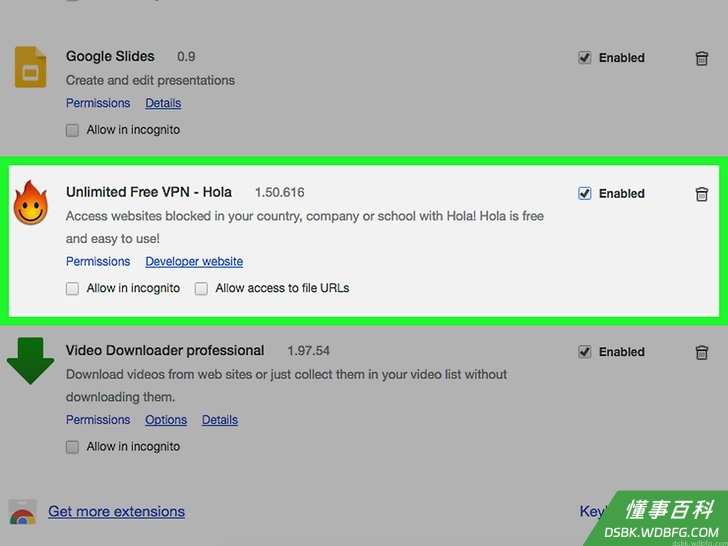The height and width of the screenshot is (546, 728).
Task: Uncheck Enabled for Google Slides
Action: tap(585, 58)
